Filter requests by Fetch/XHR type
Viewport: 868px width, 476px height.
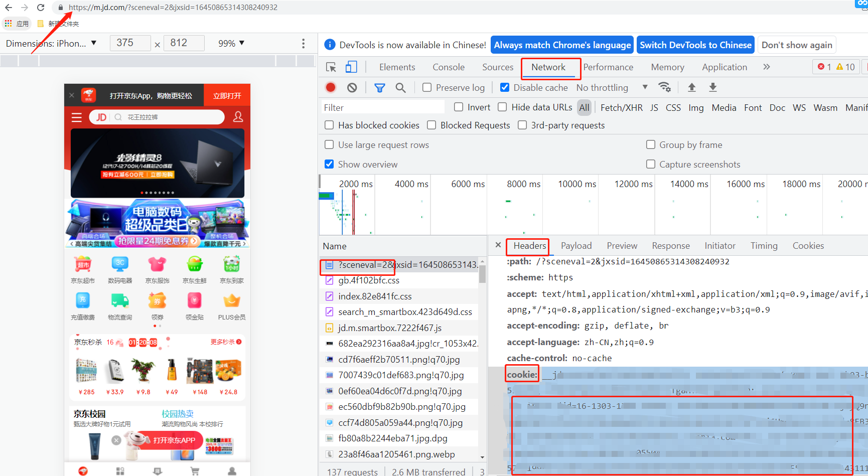(x=621, y=107)
